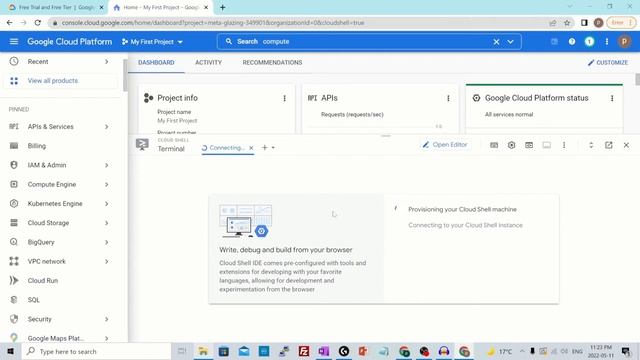This screenshot has width=640, height=360.
Task: Switch to the Recommendations tab
Action: 272,62
